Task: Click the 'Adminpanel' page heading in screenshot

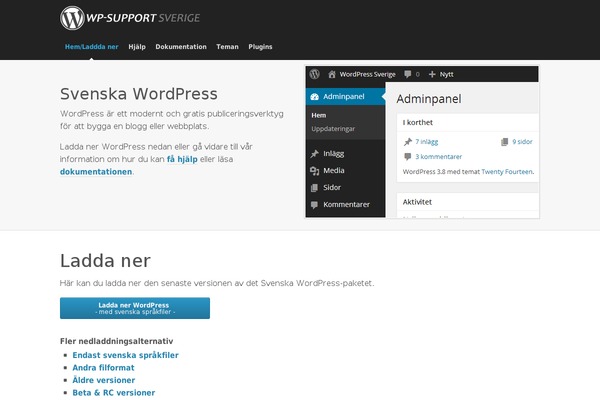Action: pos(429,99)
